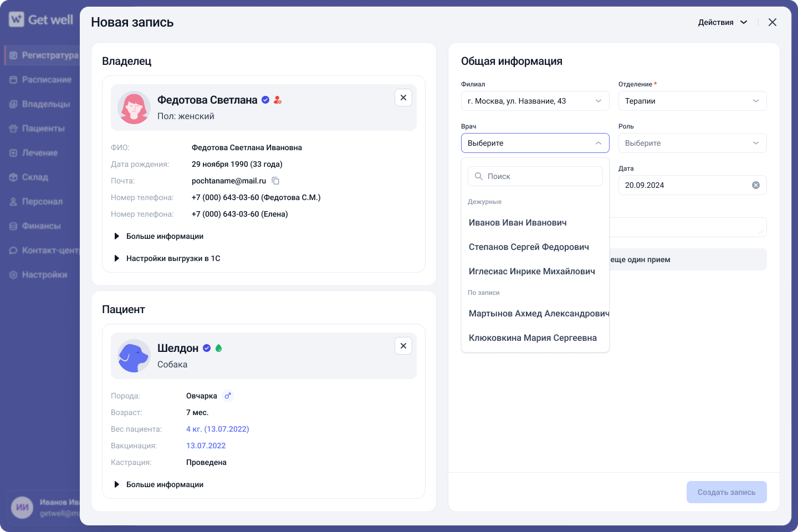This screenshot has width=798, height=532.
Task: Open Расписание in sidebar
Action: click(x=40, y=80)
